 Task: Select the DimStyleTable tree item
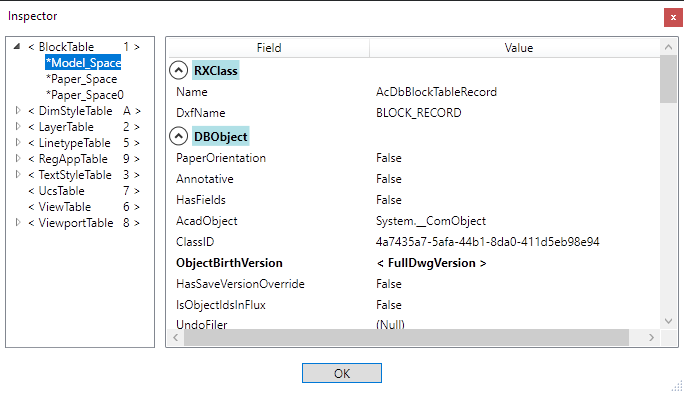click(x=84, y=111)
